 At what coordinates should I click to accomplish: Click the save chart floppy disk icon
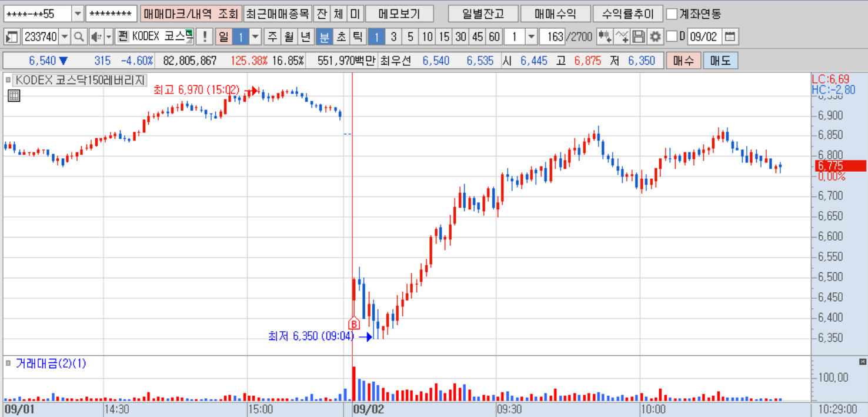(x=638, y=37)
